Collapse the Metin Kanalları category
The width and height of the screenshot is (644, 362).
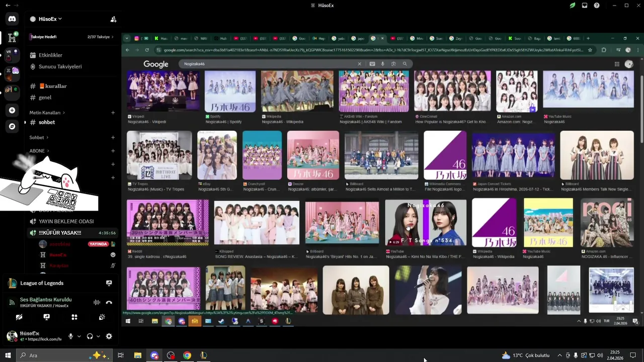tap(47, 113)
